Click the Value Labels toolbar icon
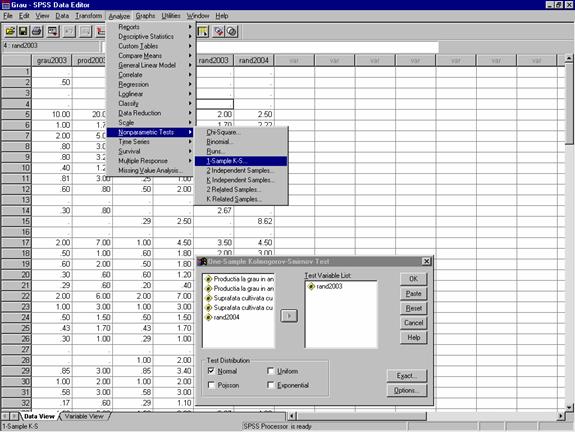The height and width of the screenshot is (432, 575). (x=218, y=32)
